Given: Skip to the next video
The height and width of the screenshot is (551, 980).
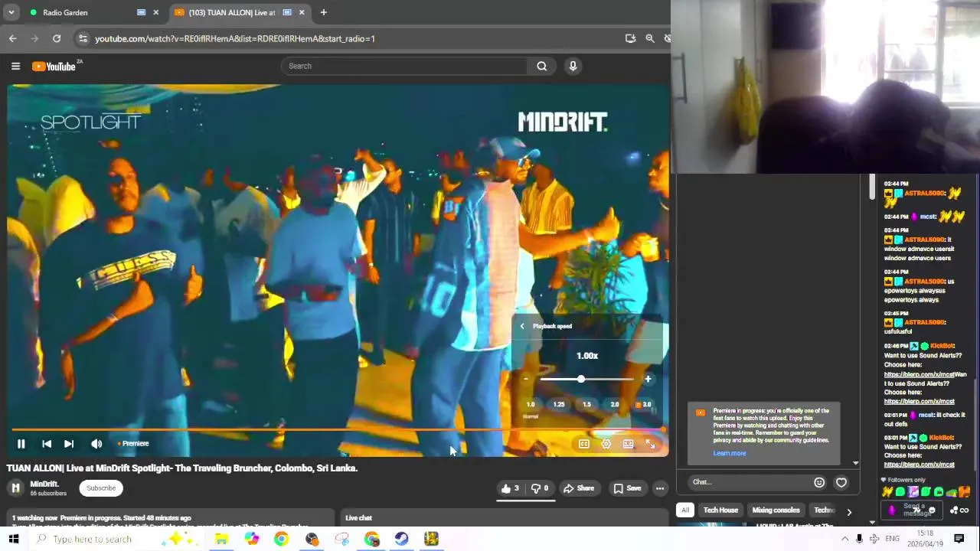Looking at the screenshot, I should click(x=69, y=444).
